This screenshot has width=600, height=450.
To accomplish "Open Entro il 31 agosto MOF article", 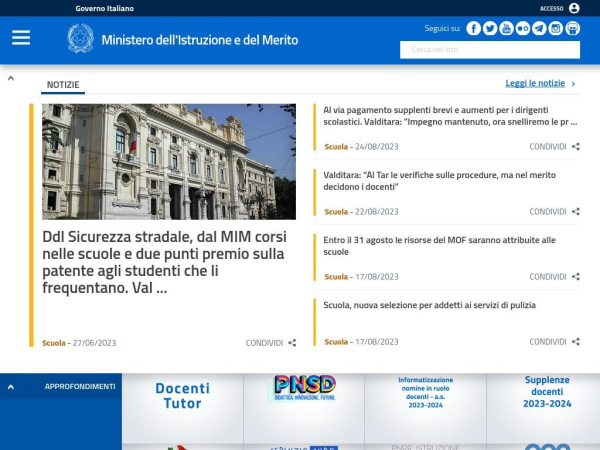I will pyautogui.click(x=439, y=246).
